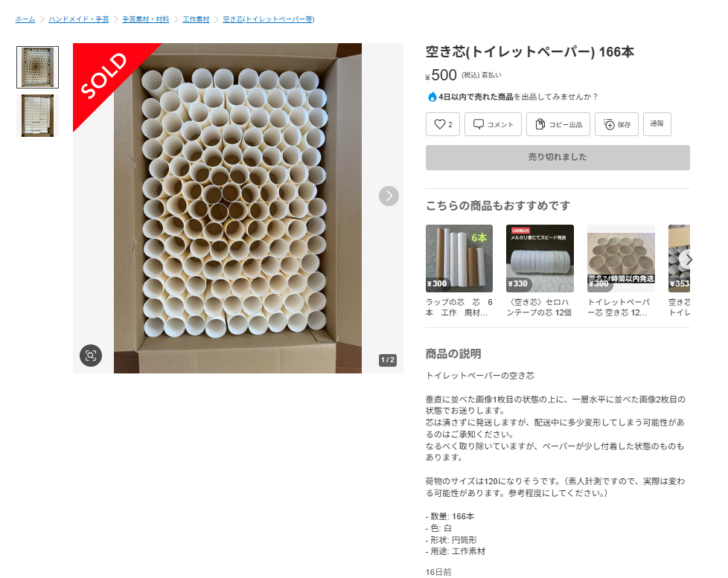This screenshot has width=728, height=578.
Task: Select the second product thumbnail image
Action: pos(38,115)
